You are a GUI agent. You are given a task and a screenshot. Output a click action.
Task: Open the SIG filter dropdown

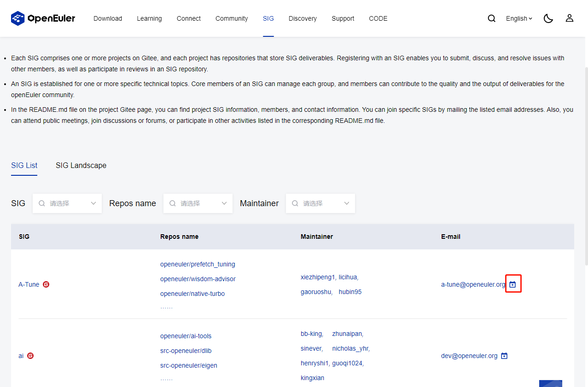[x=67, y=203]
